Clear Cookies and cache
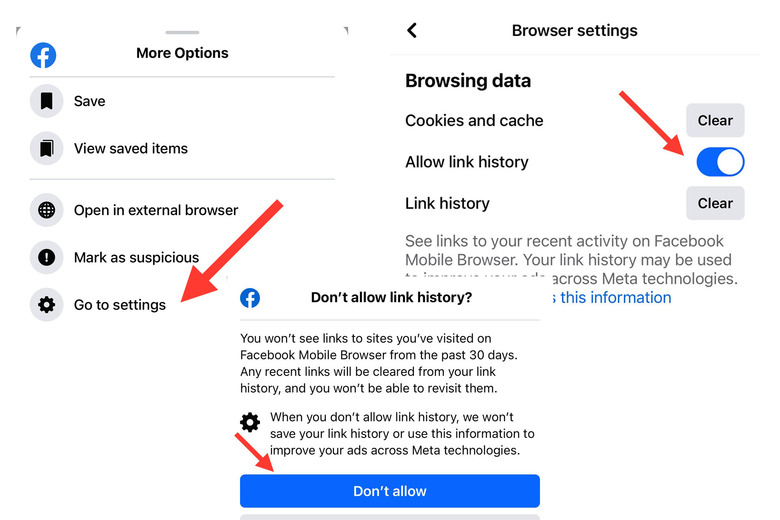This screenshot has width=780, height=520. [715, 120]
